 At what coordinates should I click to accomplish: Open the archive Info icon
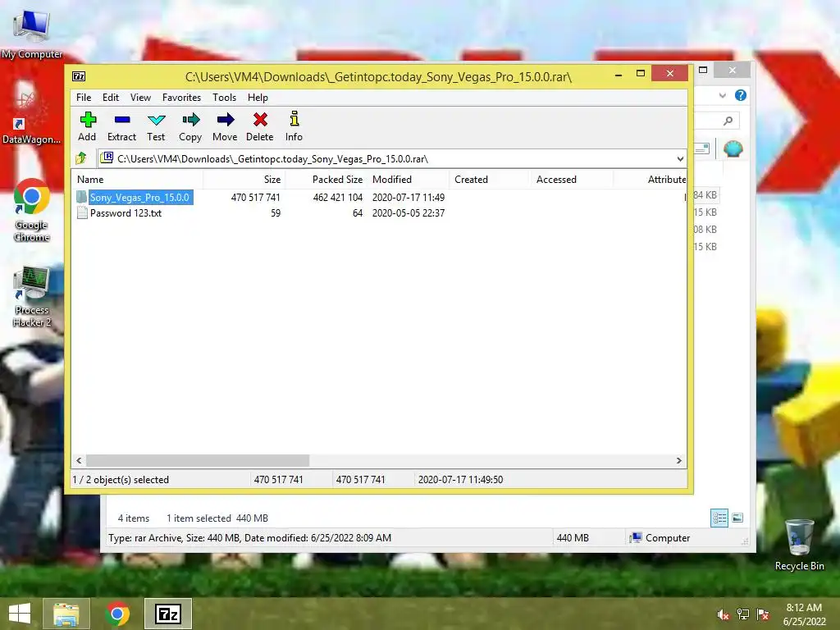pos(294,118)
